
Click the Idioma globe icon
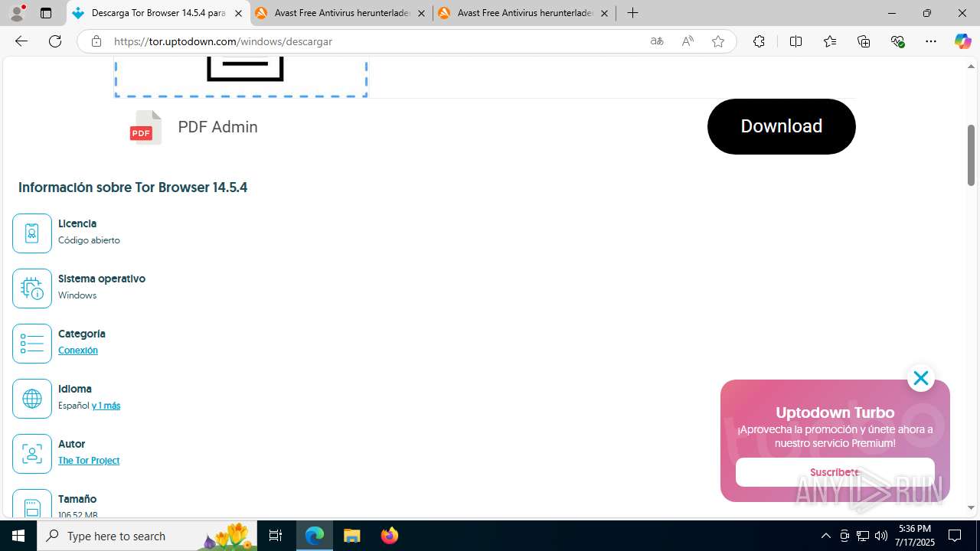[32, 399]
